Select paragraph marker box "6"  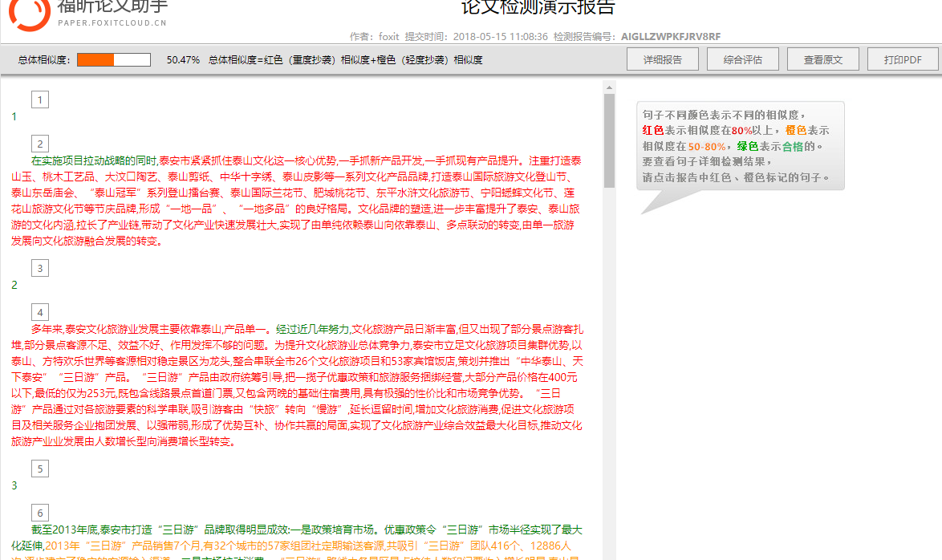[x=39, y=512]
